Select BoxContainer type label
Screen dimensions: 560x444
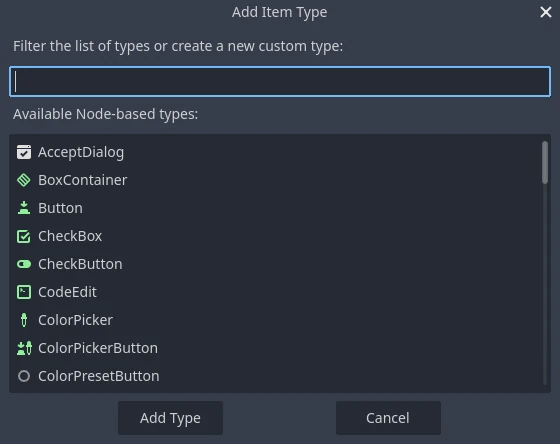coord(82,180)
